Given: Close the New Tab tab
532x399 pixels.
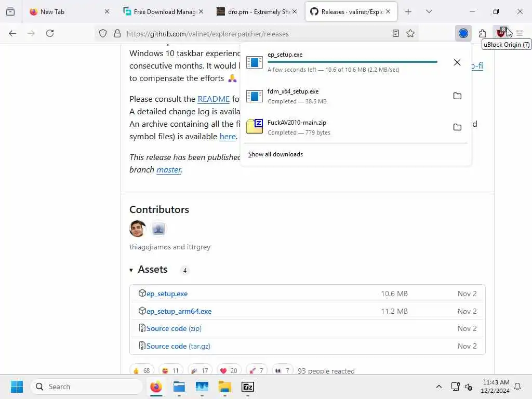Looking at the screenshot, I should click(107, 11).
